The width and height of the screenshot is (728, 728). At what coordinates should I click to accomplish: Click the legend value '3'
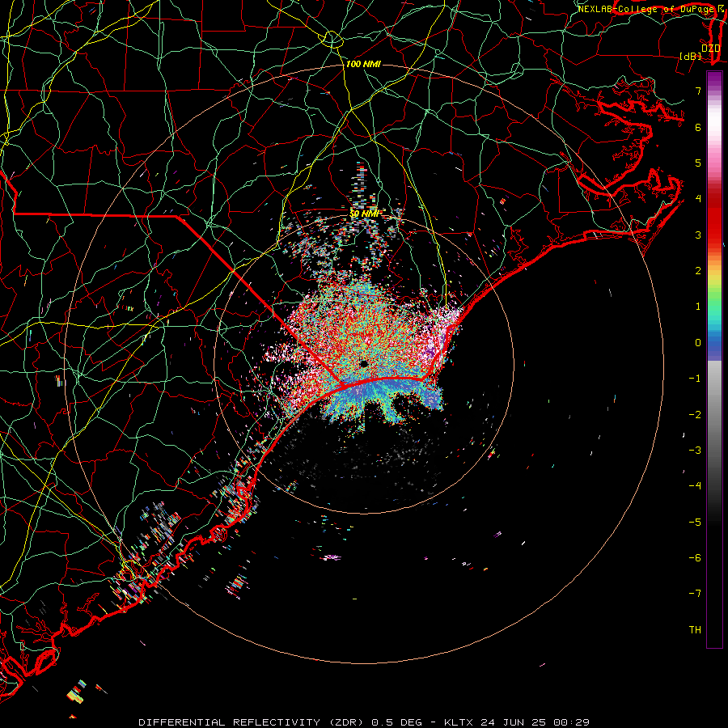698,235
